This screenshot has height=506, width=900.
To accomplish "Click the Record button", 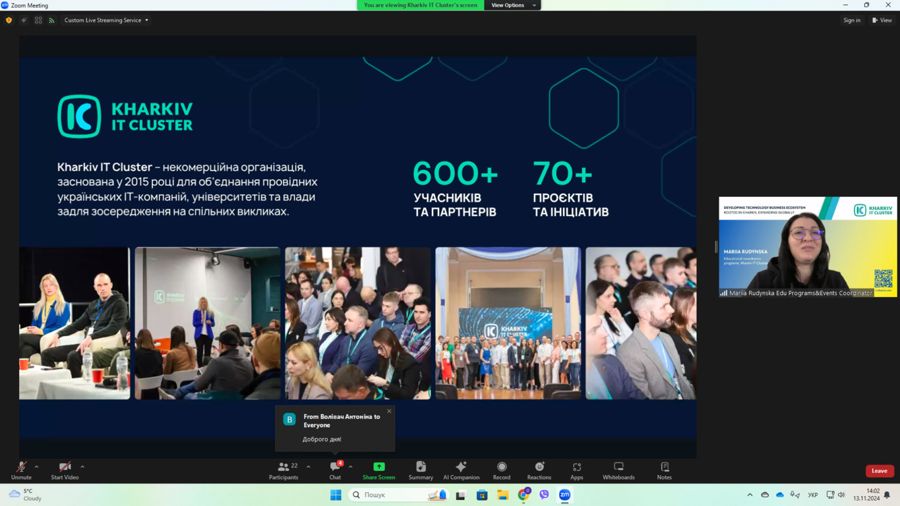I will tap(502, 470).
